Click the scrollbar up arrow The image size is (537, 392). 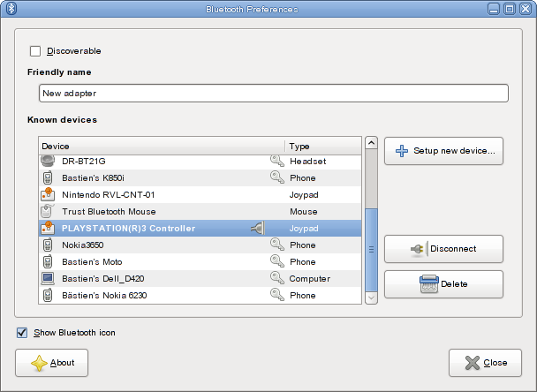(x=371, y=142)
